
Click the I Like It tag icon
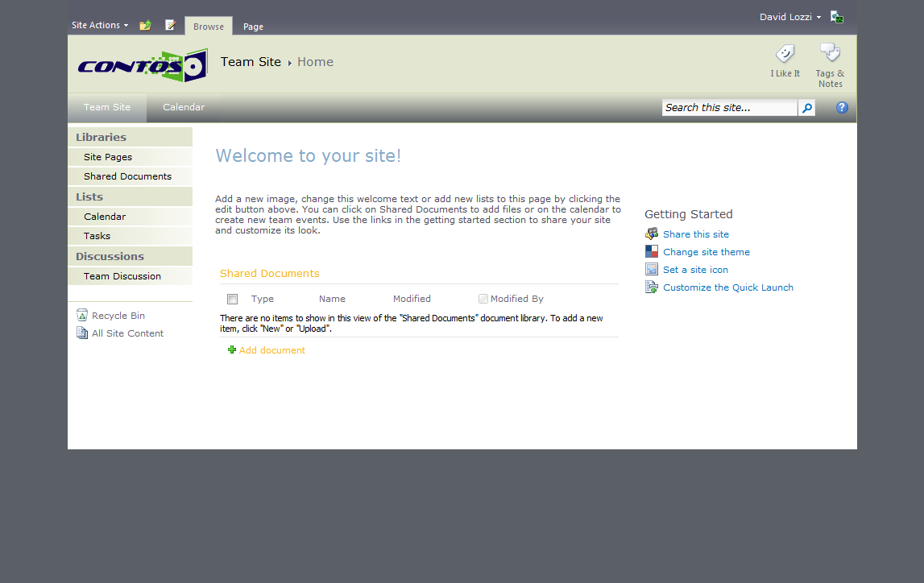click(x=785, y=54)
